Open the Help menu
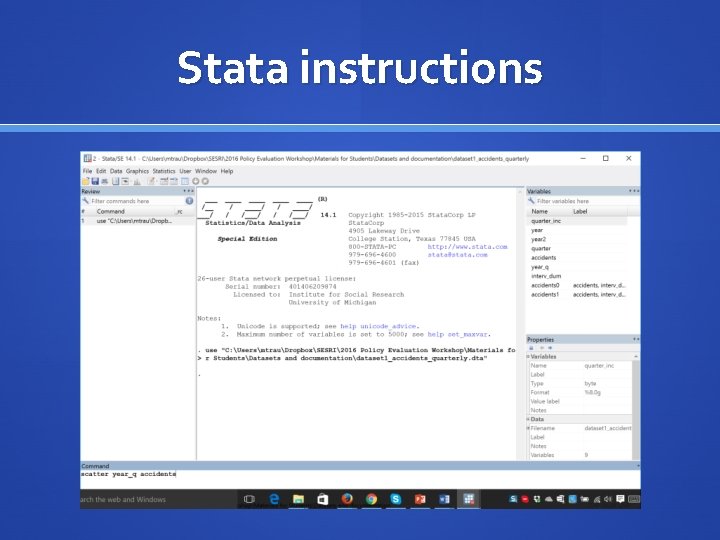This screenshot has height=540, width=720. click(227, 171)
